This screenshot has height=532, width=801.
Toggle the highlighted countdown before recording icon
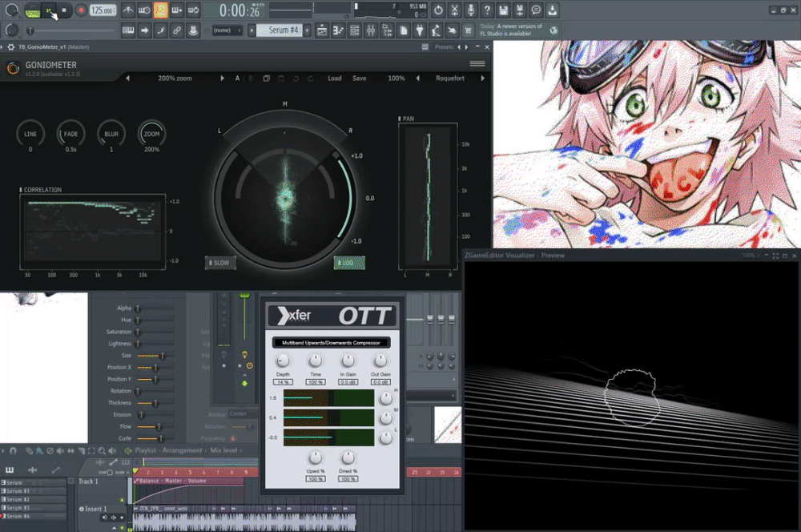(160, 10)
